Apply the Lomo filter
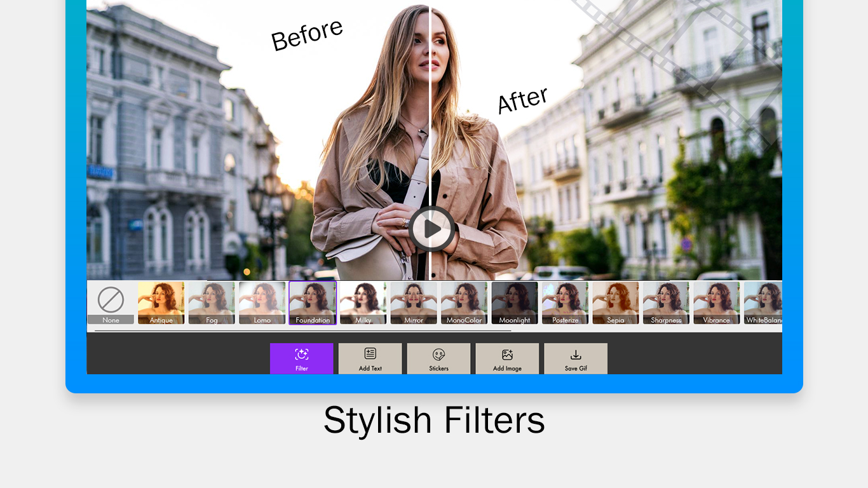Viewport: 868px width, 488px height. 262,303
